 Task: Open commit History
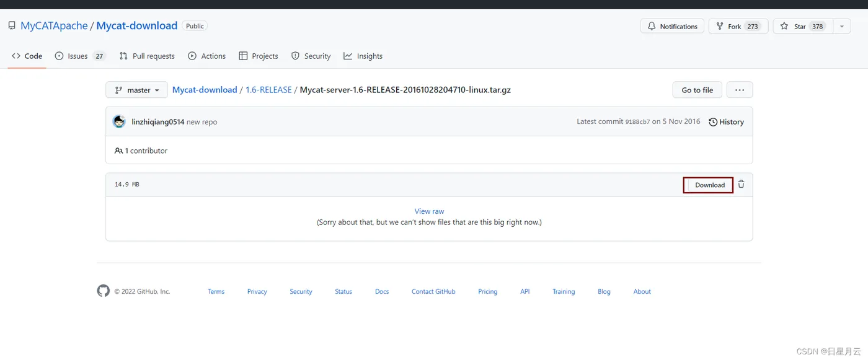tap(726, 121)
